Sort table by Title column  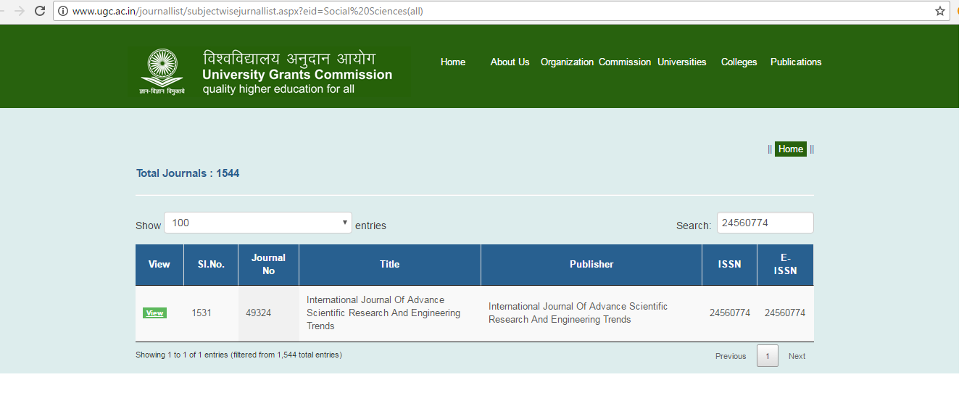click(x=390, y=265)
